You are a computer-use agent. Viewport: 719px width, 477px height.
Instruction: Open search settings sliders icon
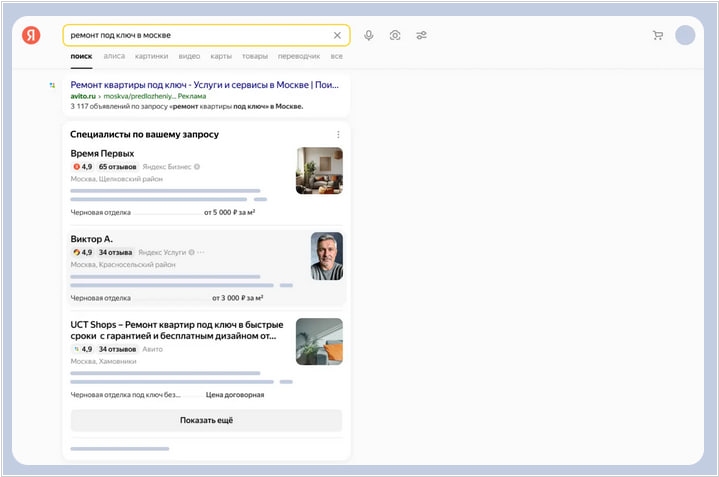point(421,35)
